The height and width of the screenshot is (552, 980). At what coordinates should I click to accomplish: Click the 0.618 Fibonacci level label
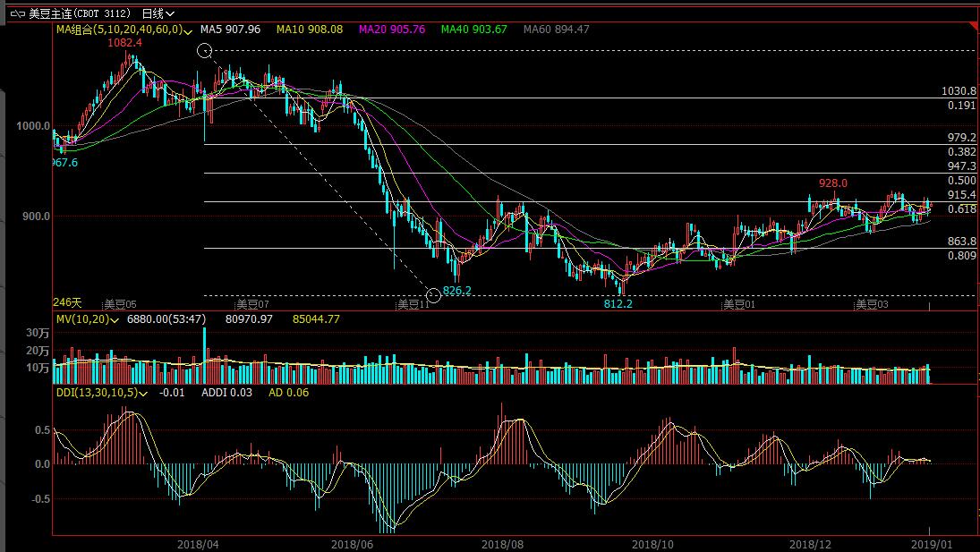961,208
